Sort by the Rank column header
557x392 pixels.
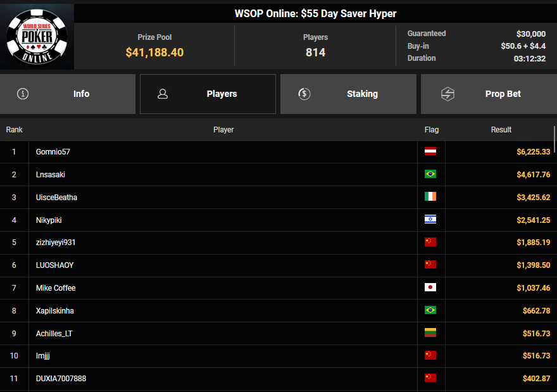click(14, 130)
